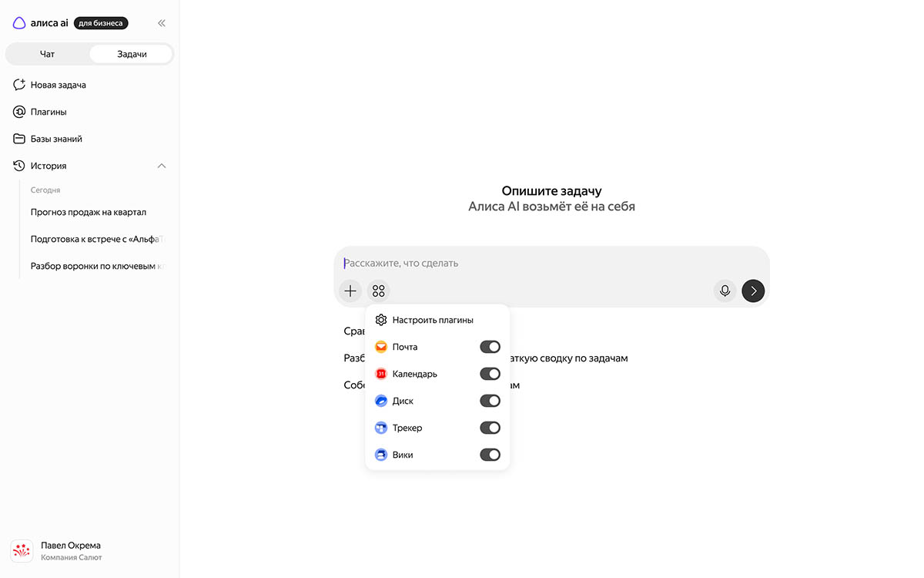The width and height of the screenshot is (924, 578).
Task: Click the plus attach icon in input
Action: [x=350, y=291]
